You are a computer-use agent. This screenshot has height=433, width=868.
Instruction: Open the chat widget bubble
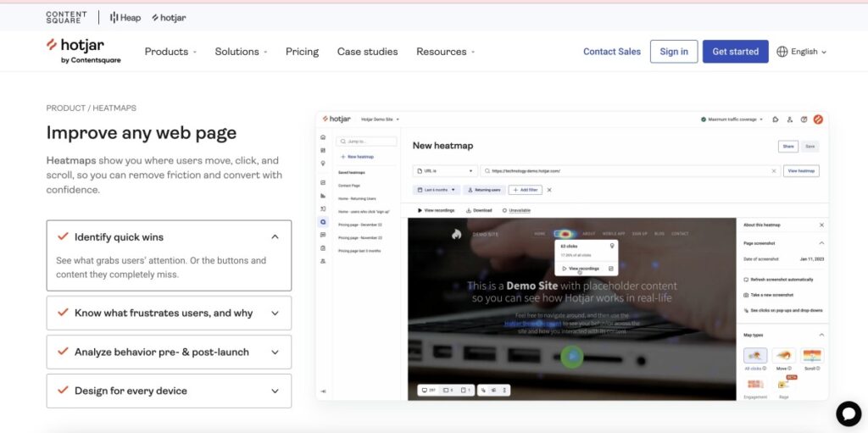pyautogui.click(x=849, y=413)
